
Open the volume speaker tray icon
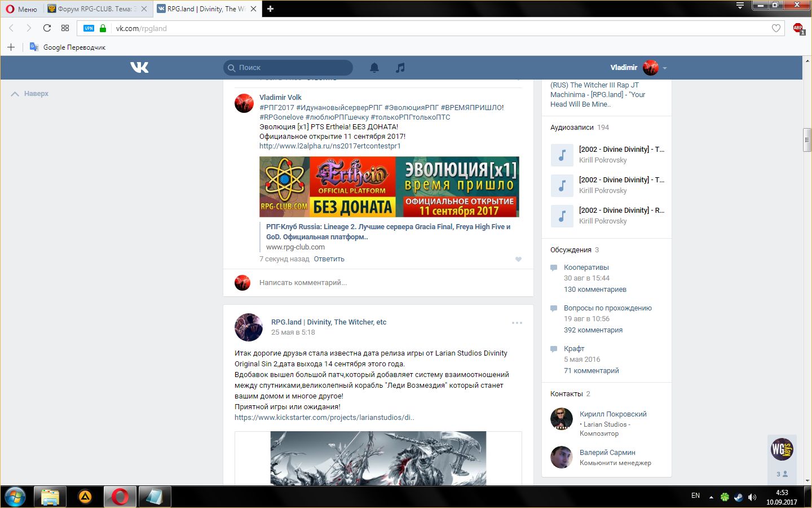pos(752,497)
